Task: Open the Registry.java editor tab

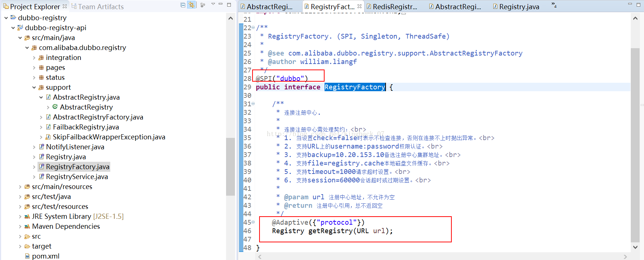Action: tap(516, 7)
